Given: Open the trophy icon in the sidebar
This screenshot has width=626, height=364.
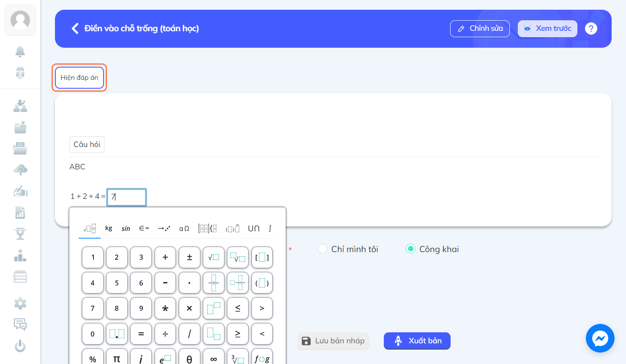Looking at the screenshot, I should click(x=20, y=234).
